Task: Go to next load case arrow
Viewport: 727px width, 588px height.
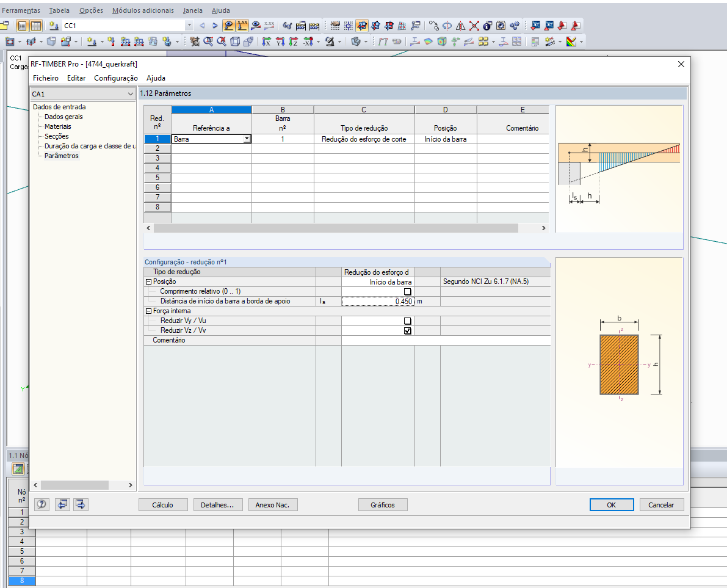Action: (x=215, y=26)
